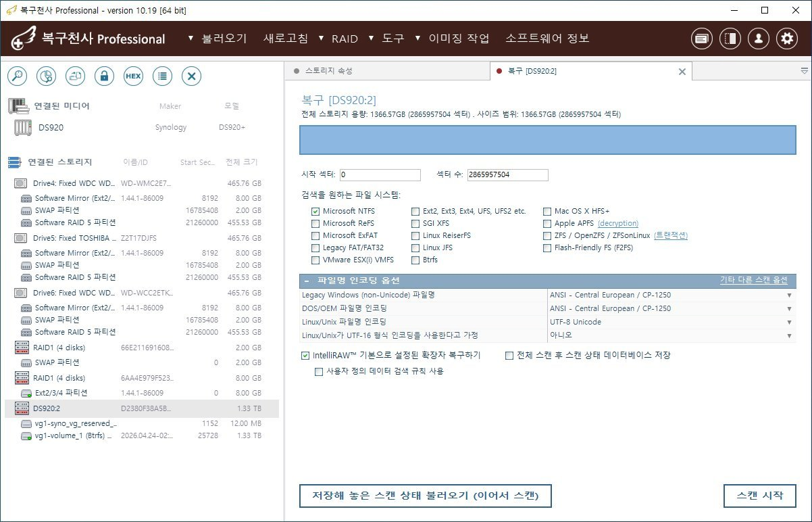Image resolution: width=812 pixels, height=522 pixels.
Task: Open the HEX viewer icon
Action: click(x=133, y=76)
